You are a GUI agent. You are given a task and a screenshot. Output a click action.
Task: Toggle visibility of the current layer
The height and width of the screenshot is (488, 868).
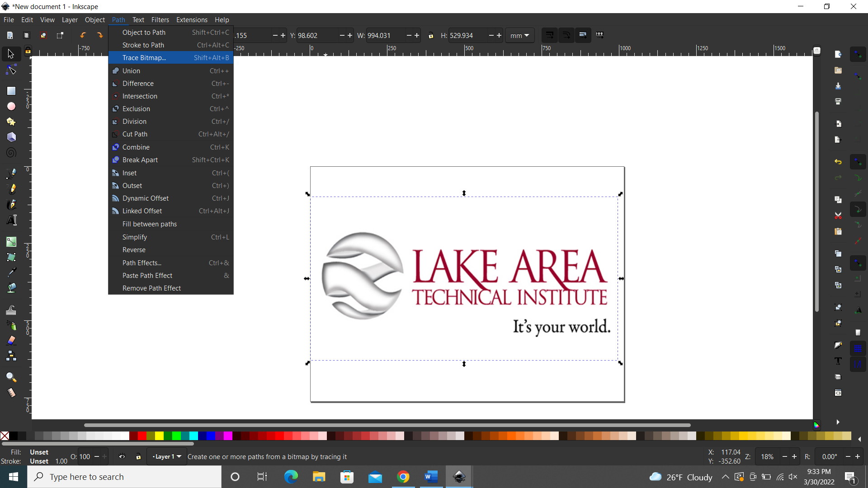point(122,456)
